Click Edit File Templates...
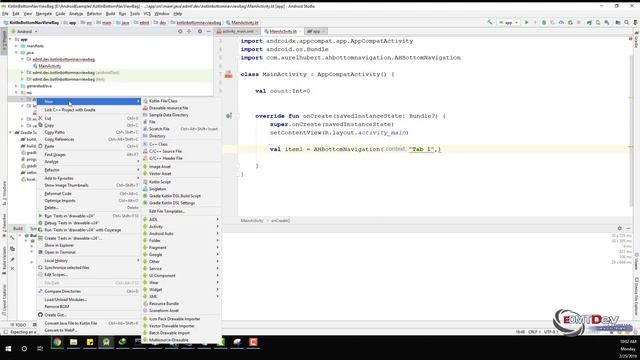The image size is (640, 360). (x=181, y=211)
